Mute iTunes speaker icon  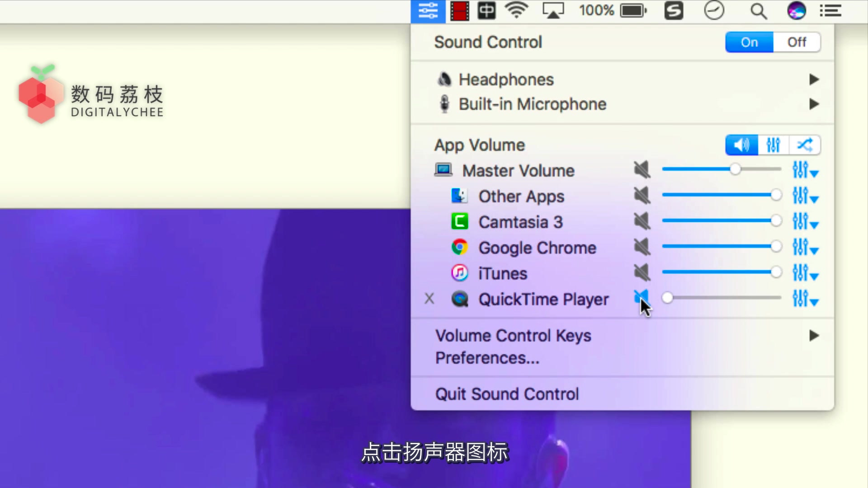[642, 273]
